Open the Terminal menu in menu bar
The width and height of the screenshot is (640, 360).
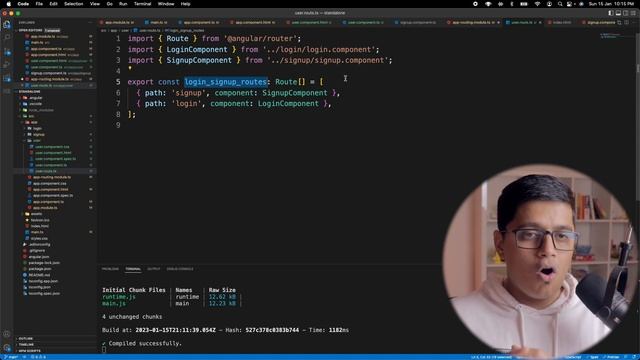[x=142, y=4]
